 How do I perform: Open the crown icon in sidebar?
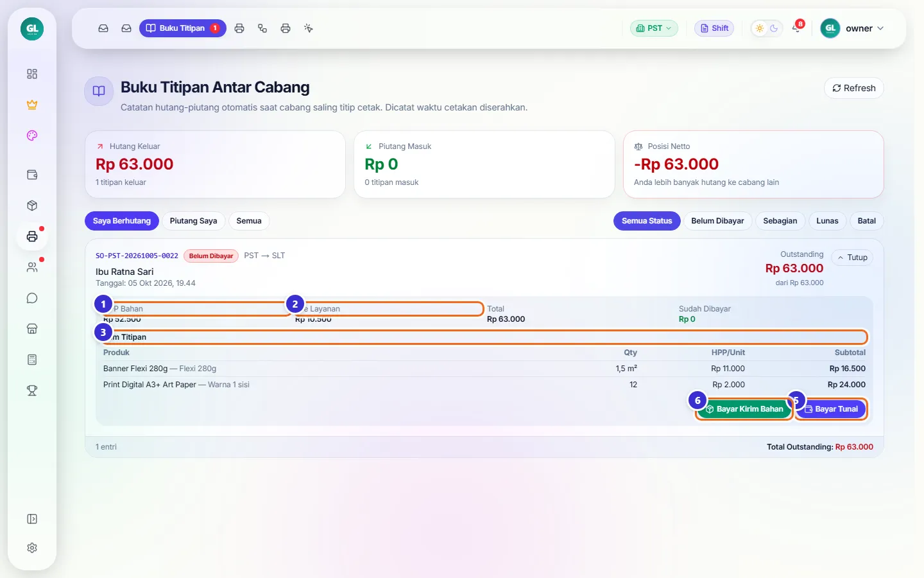click(x=32, y=105)
